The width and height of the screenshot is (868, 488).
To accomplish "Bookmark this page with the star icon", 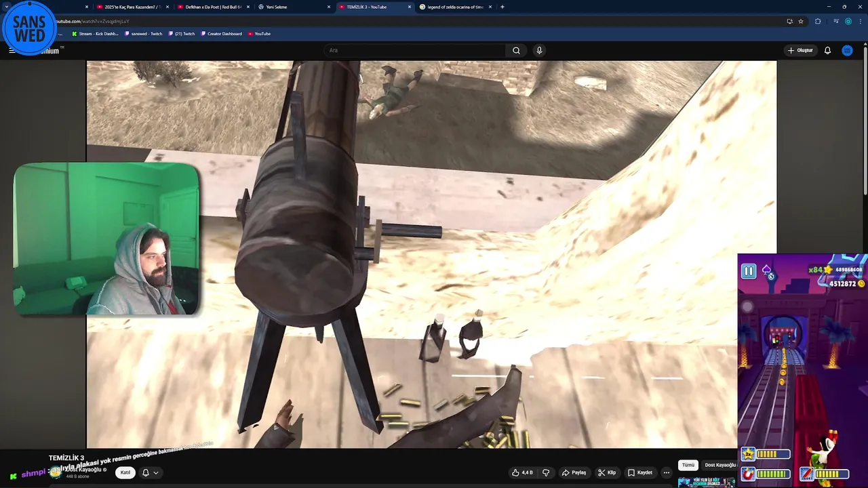I will point(801,21).
